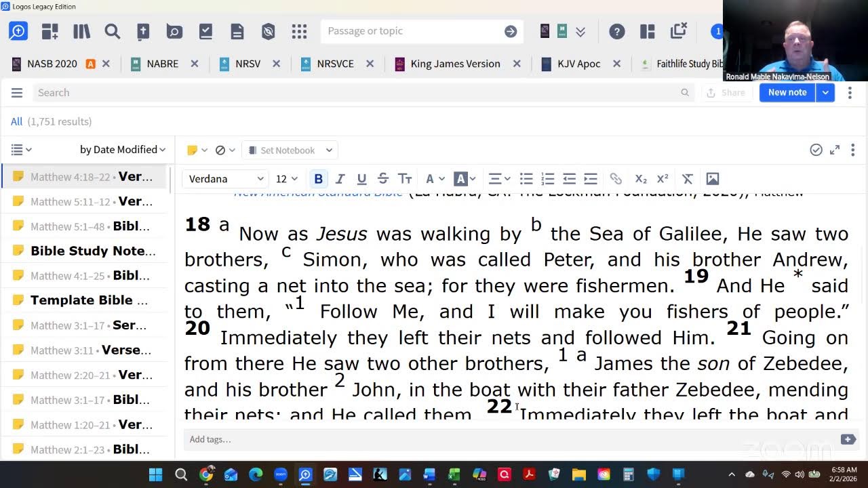Click the add tag icon beside tags field

pyautogui.click(x=848, y=439)
